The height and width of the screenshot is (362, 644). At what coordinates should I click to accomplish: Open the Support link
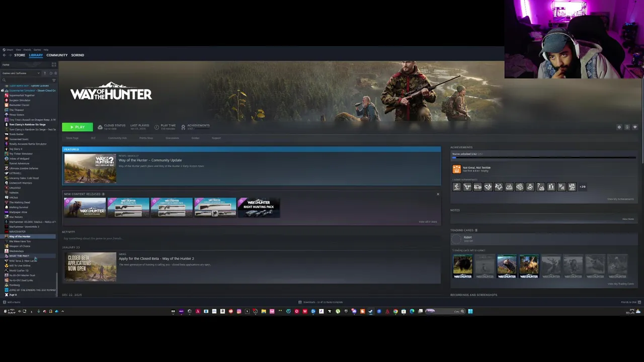coord(216,138)
